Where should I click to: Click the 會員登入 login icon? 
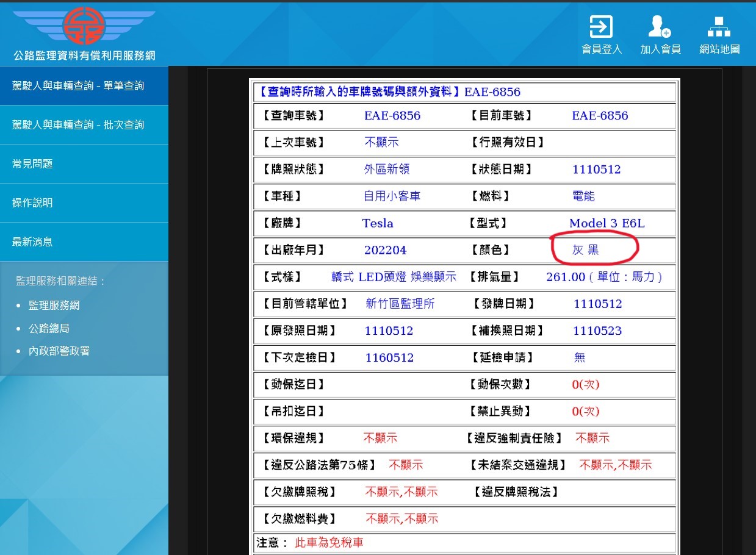[601, 27]
